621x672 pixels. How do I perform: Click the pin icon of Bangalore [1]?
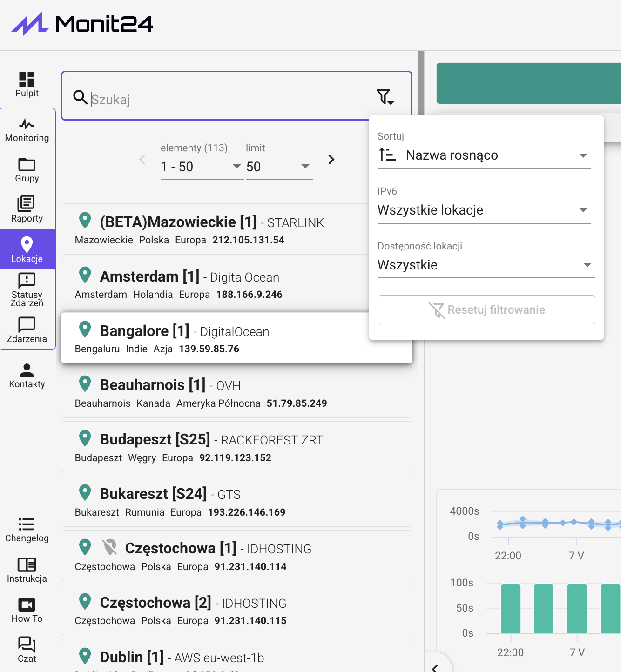(x=85, y=329)
